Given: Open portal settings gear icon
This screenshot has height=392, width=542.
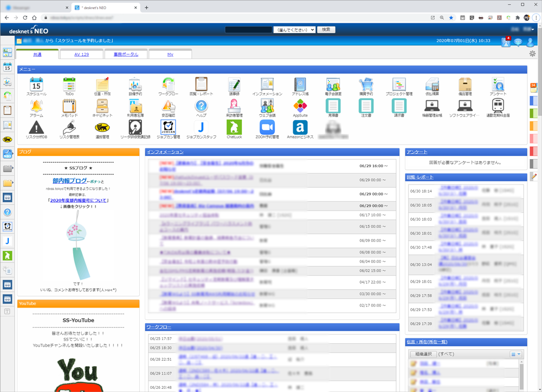Looking at the screenshot, I should click(532, 54).
